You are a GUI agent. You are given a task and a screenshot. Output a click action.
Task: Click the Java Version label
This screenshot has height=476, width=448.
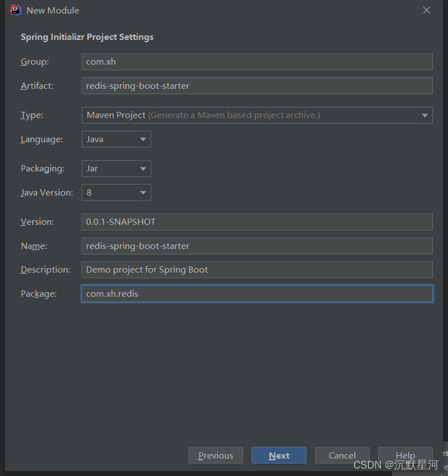coord(47,192)
